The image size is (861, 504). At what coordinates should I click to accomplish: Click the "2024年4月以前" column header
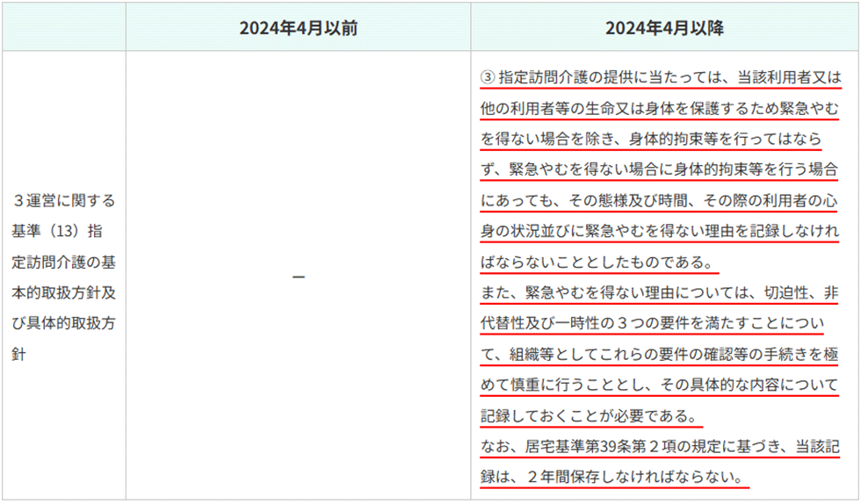(x=298, y=27)
